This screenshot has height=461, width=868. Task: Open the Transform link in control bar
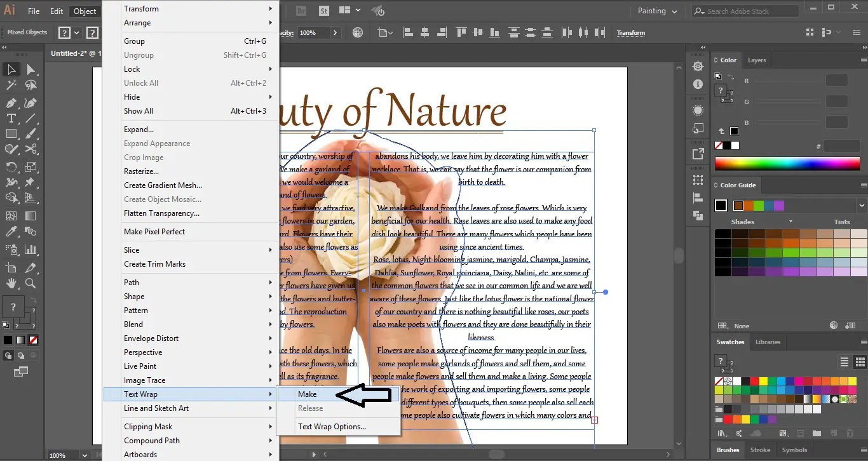click(630, 33)
